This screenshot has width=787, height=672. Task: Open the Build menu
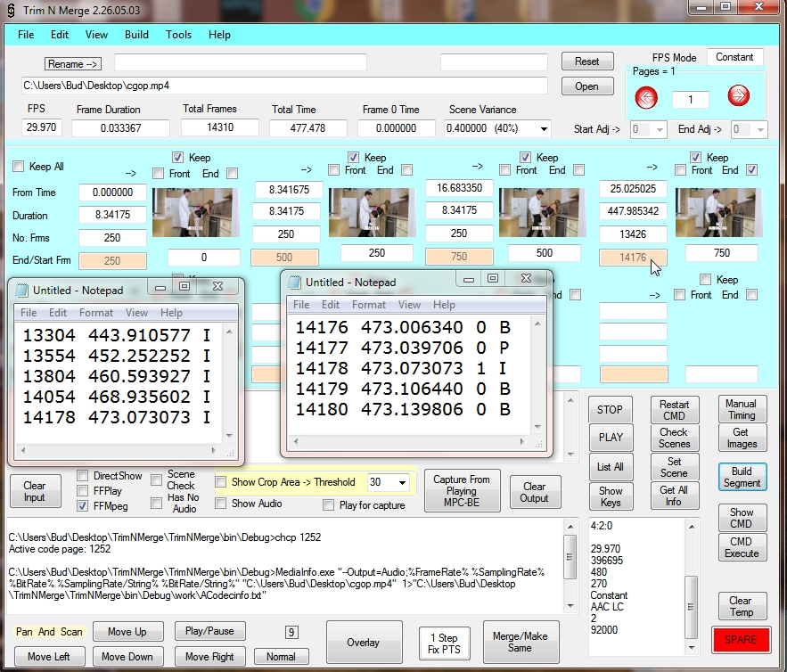[136, 35]
